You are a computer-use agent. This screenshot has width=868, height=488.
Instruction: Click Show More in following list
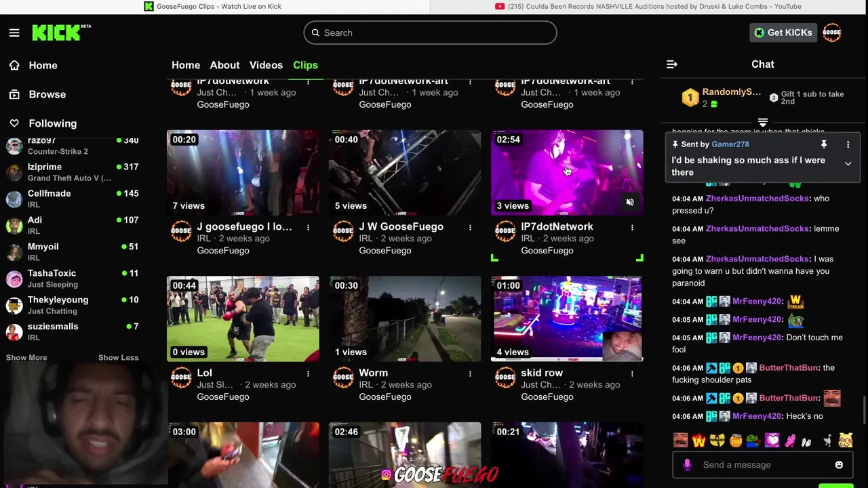(x=26, y=358)
